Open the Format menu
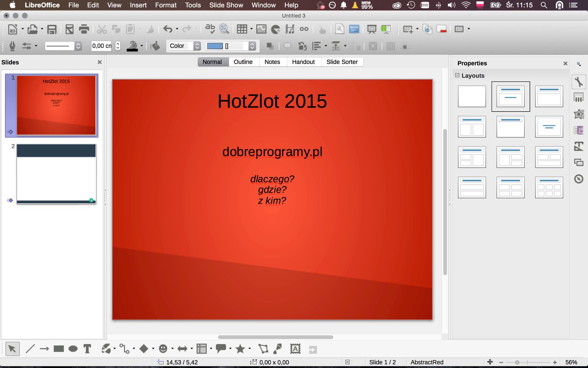 pyautogui.click(x=166, y=5)
